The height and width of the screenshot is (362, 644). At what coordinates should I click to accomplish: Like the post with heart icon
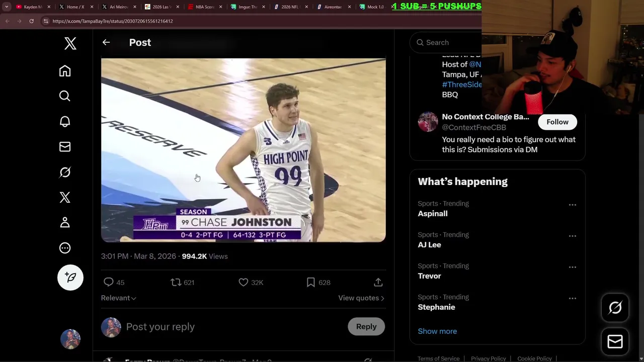point(244,283)
